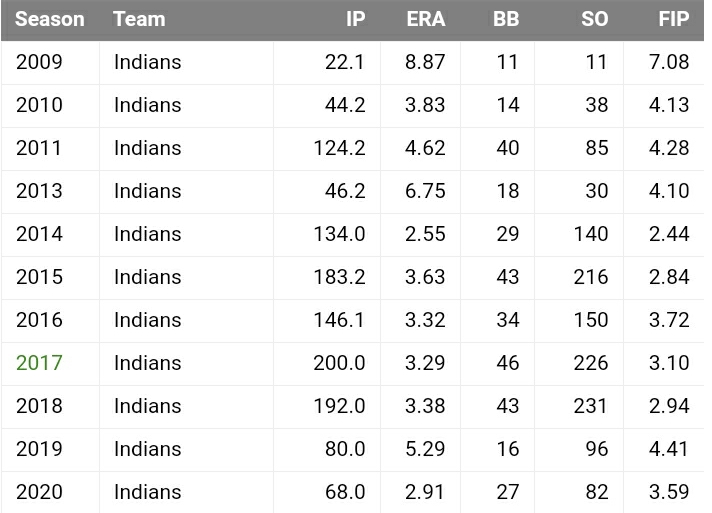
Task: Select the 6.75 ERA cell
Action: point(425,191)
